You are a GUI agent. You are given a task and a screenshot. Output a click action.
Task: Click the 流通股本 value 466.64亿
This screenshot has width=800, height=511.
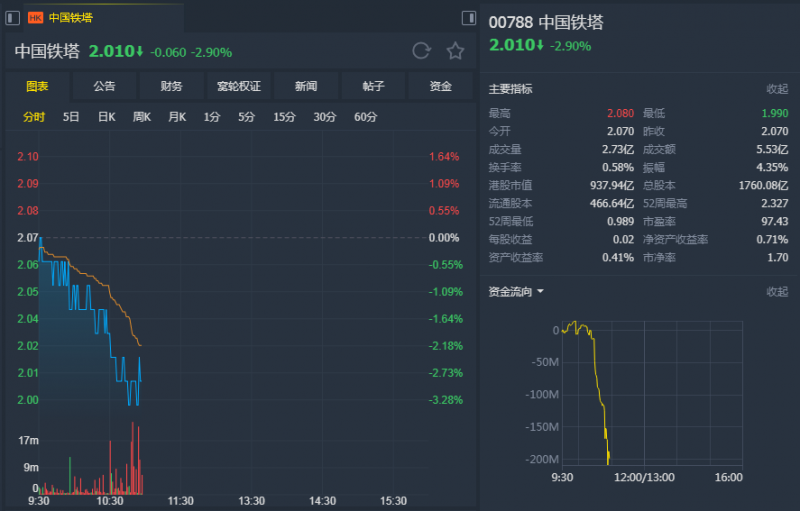click(x=612, y=203)
